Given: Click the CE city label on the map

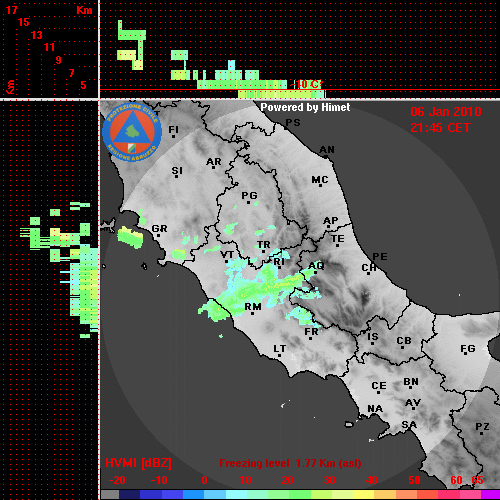Looking at the screenshot, I should tap(379, 386).
